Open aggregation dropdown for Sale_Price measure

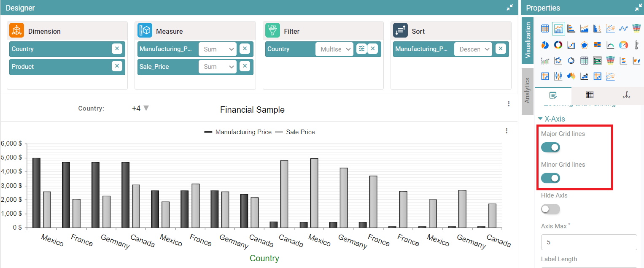(218, 67)
